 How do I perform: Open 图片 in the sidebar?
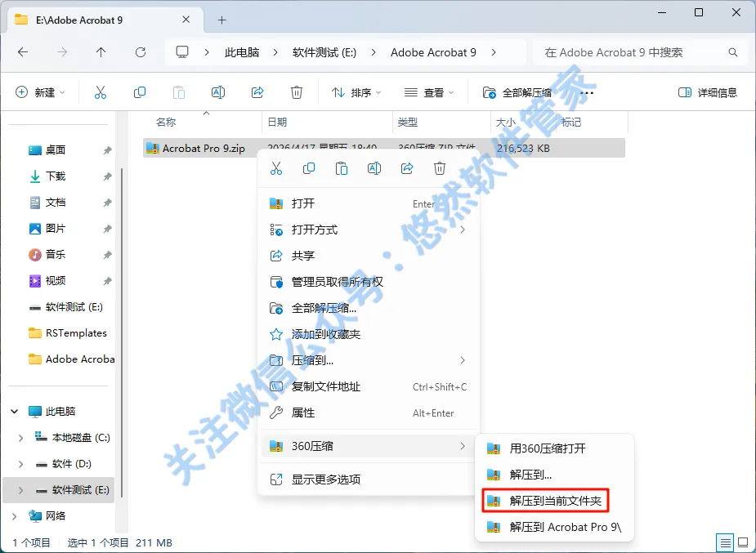[55, 229]
